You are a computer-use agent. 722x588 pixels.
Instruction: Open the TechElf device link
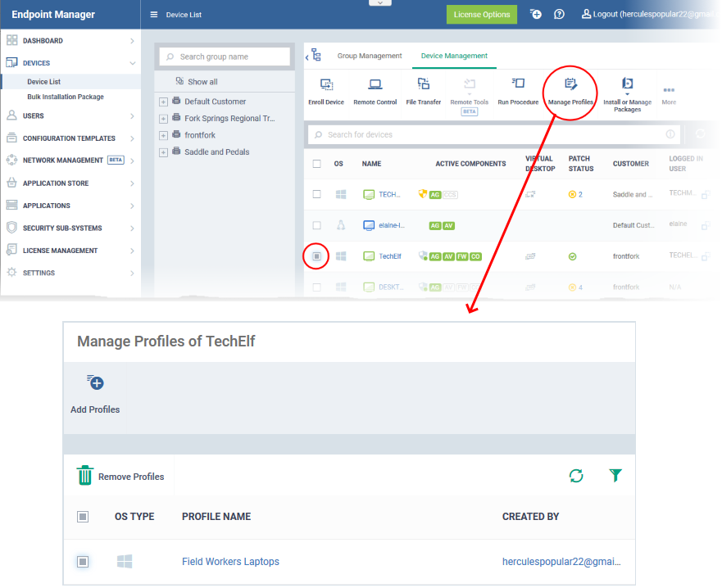pyautogui.click(x=389, y=256)
